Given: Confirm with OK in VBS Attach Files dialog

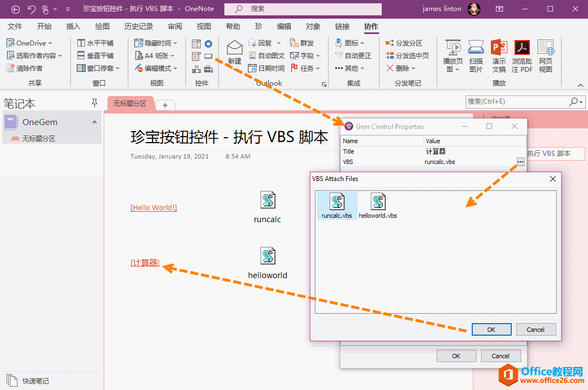Looking at the screenshot, I should click(x=491, y=329).
